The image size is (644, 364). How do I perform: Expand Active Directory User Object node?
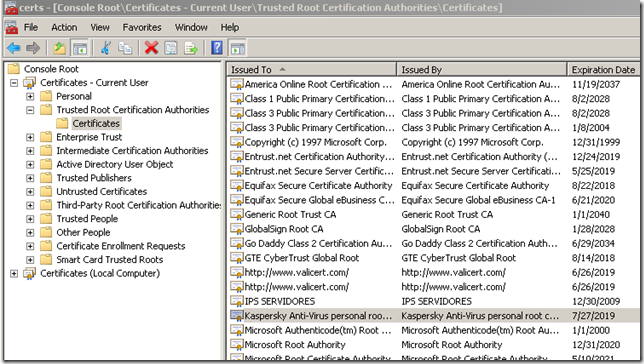tap(30, 164)
